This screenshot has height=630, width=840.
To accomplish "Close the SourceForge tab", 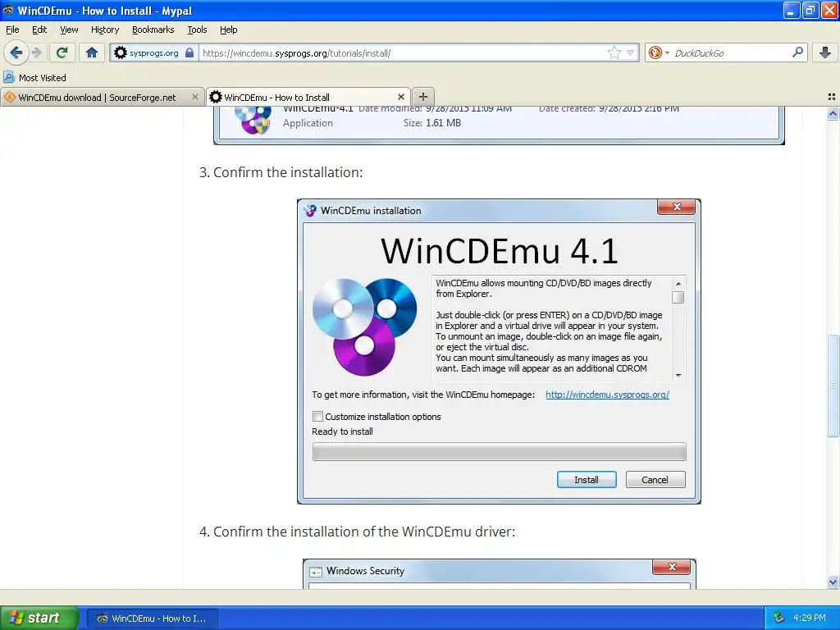I will [195, 97].
